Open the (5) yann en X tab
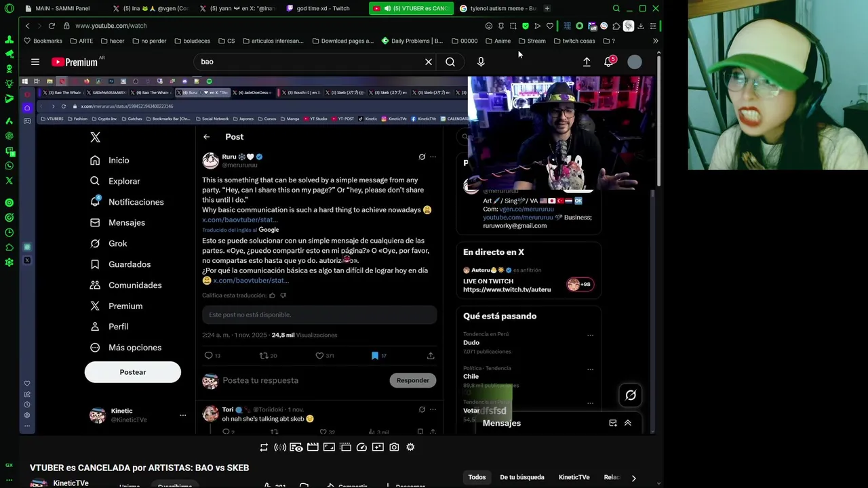This screenshot has width=868, height=488. (237, 8)
